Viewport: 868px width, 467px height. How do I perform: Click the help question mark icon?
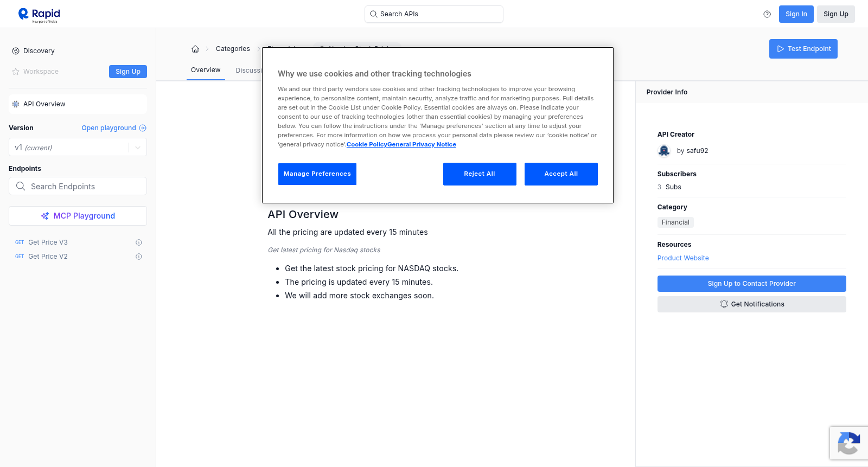(767, 14)
